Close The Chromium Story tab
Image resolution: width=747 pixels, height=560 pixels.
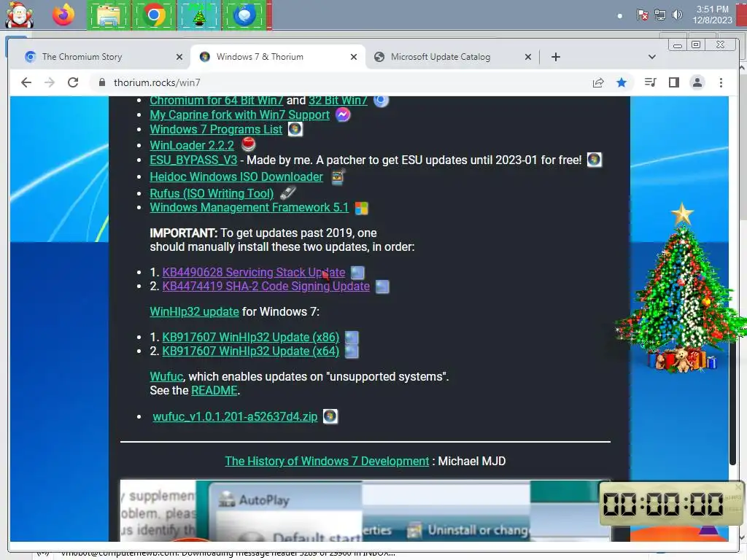point(179,57)
